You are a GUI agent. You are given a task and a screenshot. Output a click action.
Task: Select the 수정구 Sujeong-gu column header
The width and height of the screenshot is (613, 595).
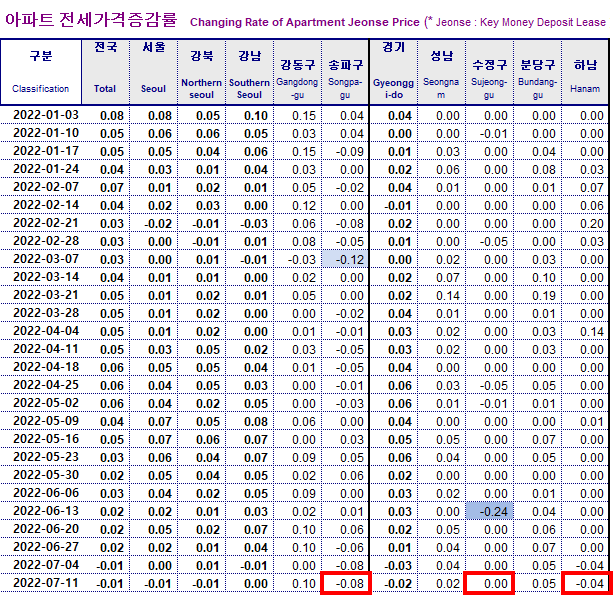pos(489,72)
